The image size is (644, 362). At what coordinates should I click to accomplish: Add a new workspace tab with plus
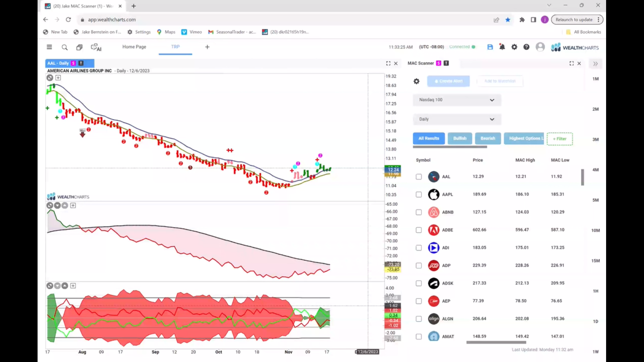tap(207, 47)
